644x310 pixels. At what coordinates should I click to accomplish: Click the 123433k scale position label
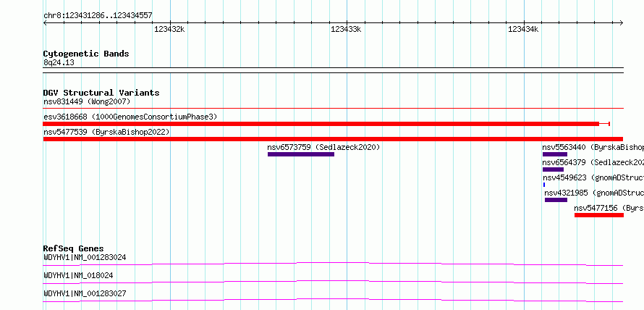tap(346, 29)
